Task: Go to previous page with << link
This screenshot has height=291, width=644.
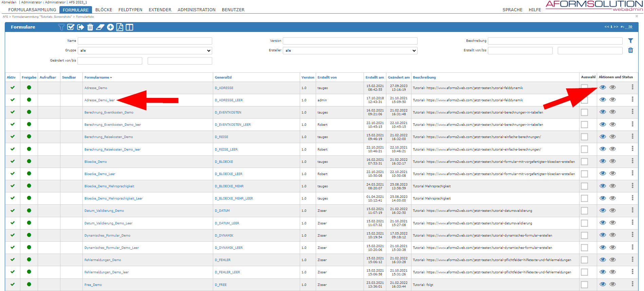Action: tap(607, 27)
